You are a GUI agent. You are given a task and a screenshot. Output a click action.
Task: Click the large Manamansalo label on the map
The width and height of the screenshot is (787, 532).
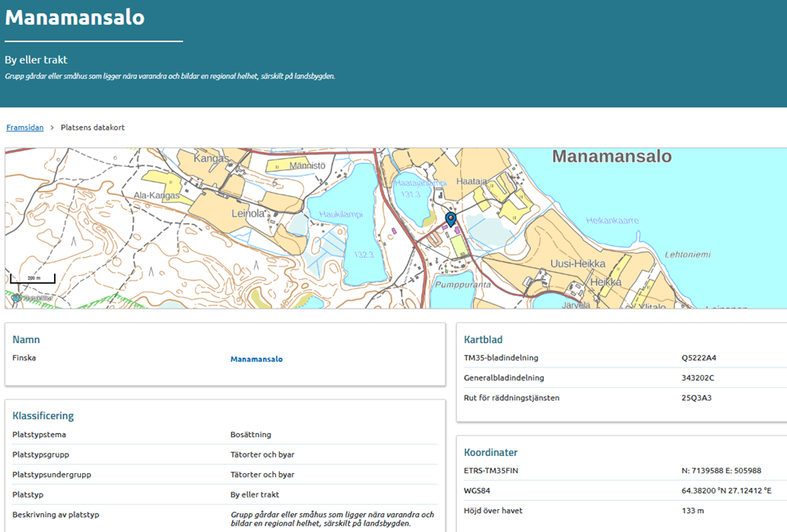pyautogui.click(x=611, y=157)
